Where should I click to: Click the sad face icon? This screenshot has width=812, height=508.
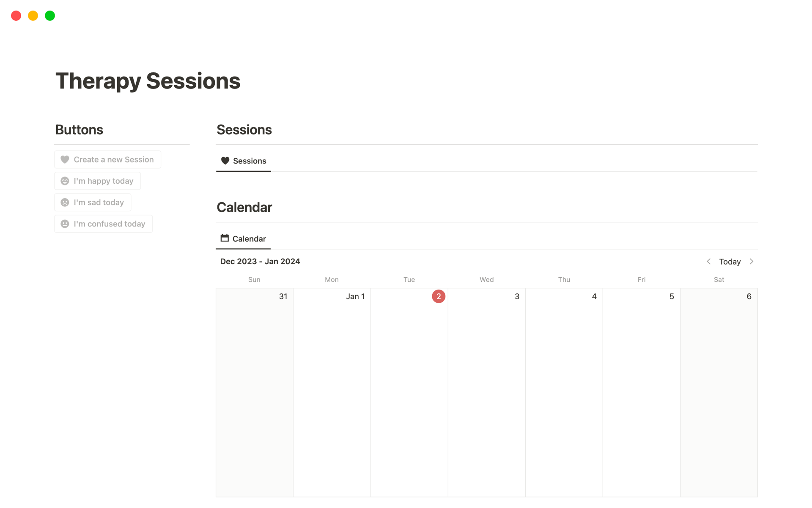tap(65, 202)
